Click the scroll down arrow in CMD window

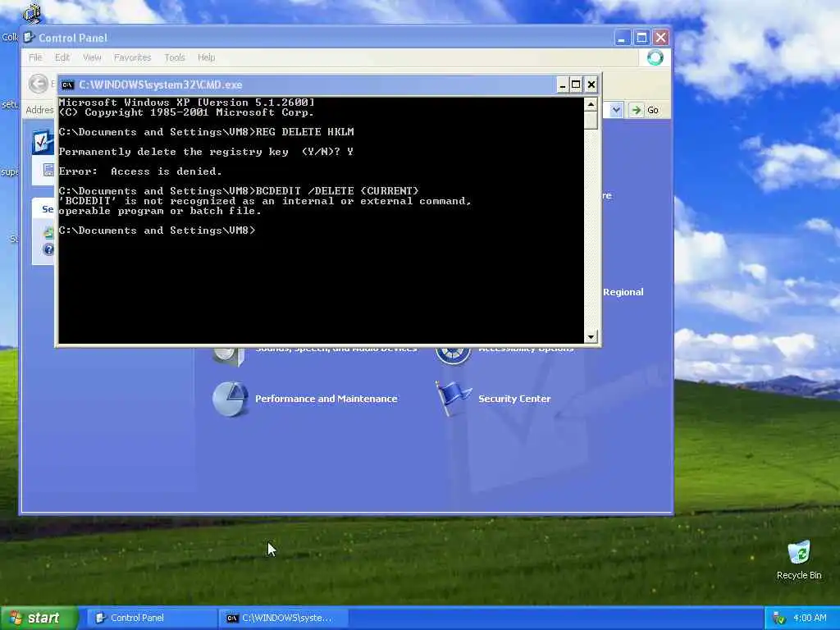[591, 336]
